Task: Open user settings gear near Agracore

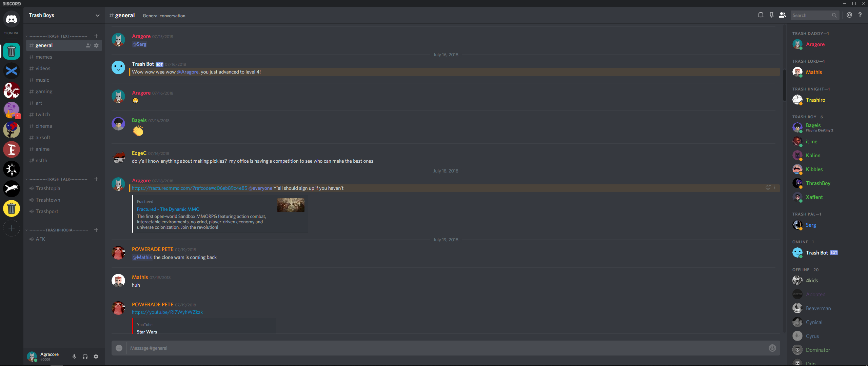Action: (x=96, y=357)
